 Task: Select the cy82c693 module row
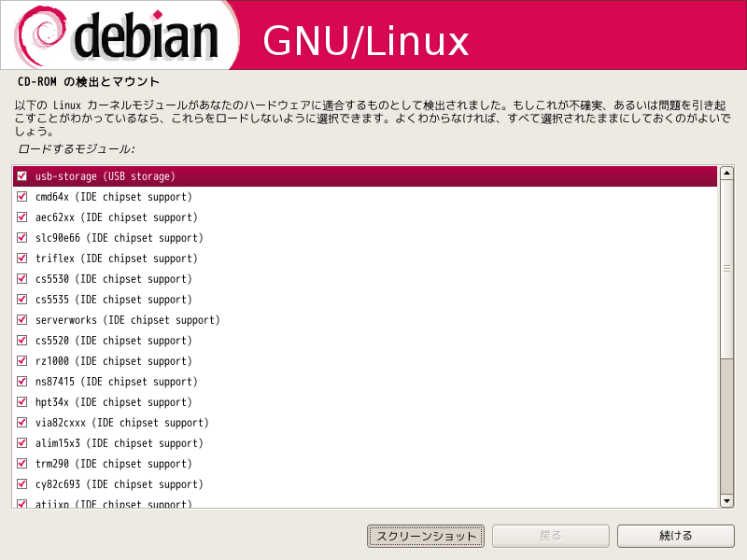point(365,483)
